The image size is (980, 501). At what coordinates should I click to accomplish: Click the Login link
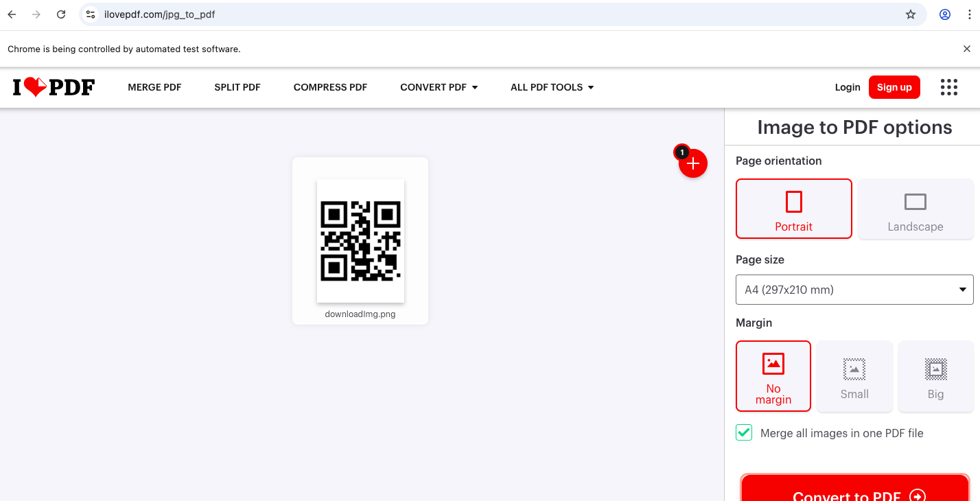tap(848, 87)
